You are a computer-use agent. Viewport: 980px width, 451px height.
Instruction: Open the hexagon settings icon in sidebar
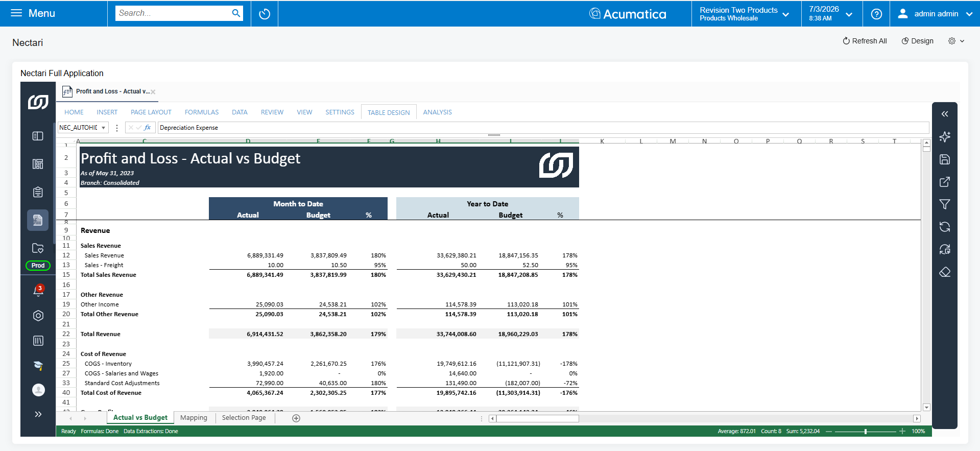click(38, 316)
